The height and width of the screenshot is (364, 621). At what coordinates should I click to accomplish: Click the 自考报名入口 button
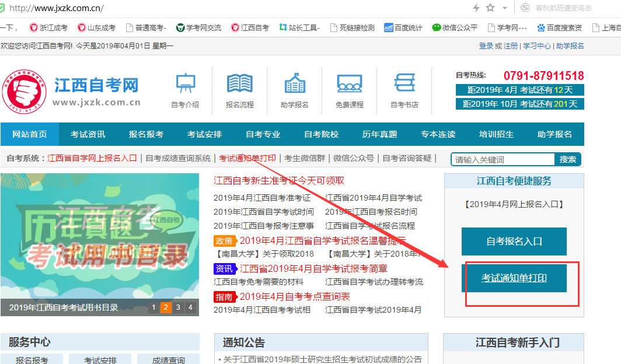click(514, 241)
